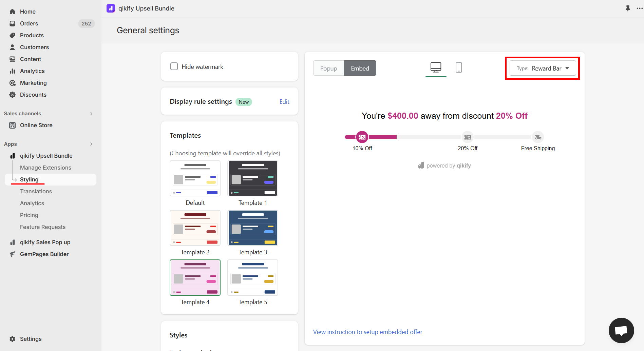Choose the Template 1 dark thumbnail
Image resolution: width=644 pixels, height=351 pixels.
point(253,178)
